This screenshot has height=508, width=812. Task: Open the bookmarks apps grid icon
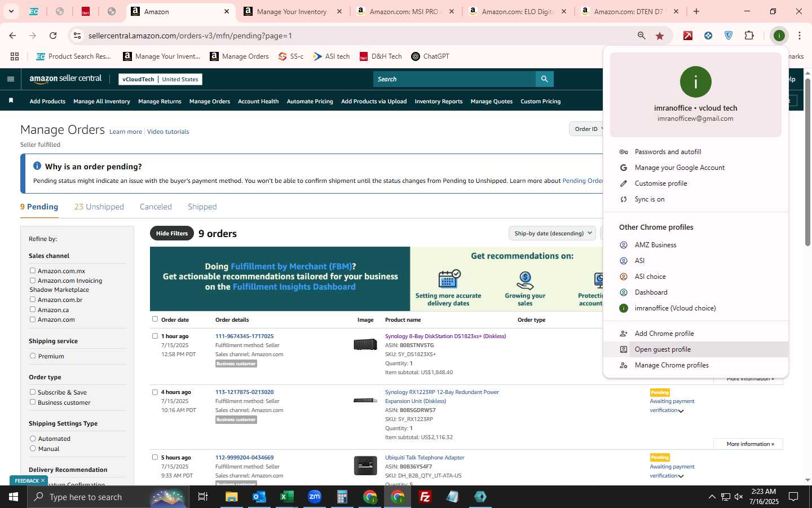pyautogui.click(x=15, y=56)
